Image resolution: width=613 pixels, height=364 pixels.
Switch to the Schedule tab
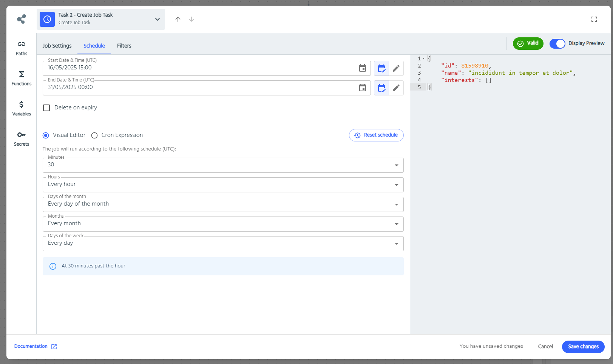click(94, 46)
